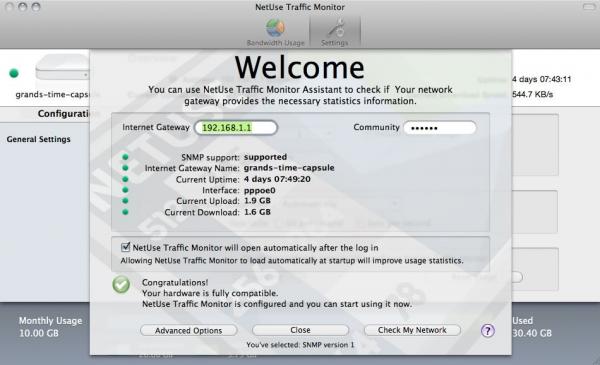Click the pppoe0 interface value
The height and width of the screenshot is (365, 600).
point(259,190)
